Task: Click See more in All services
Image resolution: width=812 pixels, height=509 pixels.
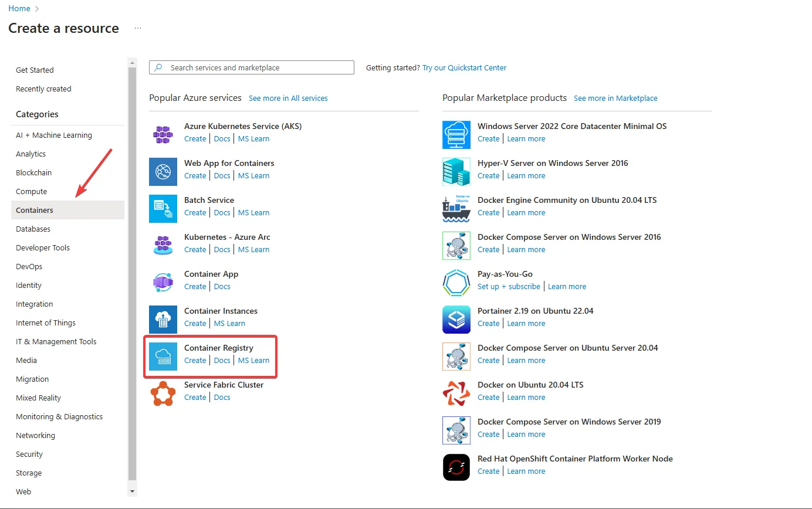Action: click(288, 98)
